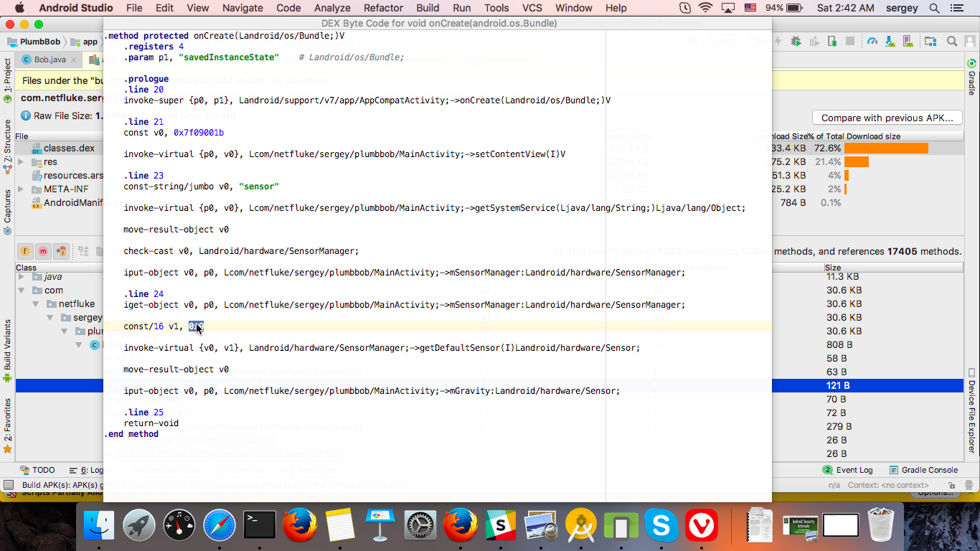980x551 pixels.
Task: Click the Attach debugger to Android process icon
Action: [x=833, y=42]
